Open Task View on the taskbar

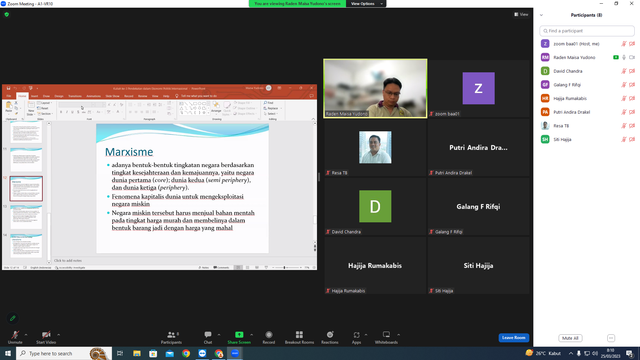120,353
